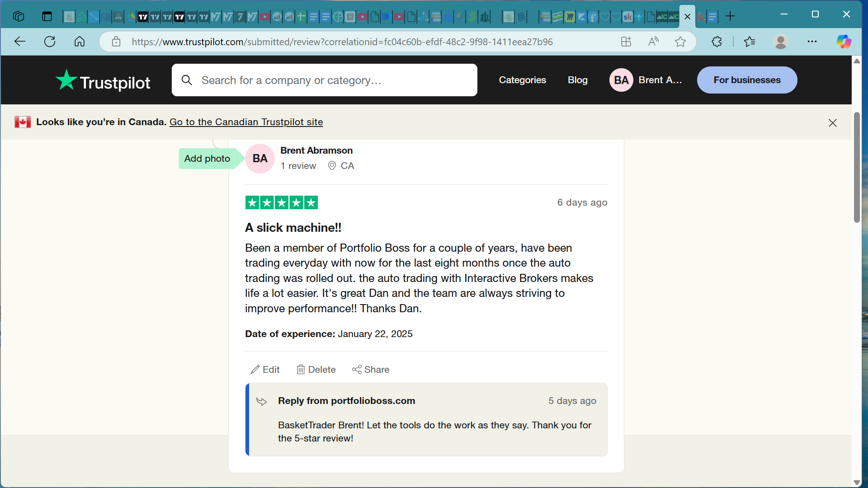Screen dimensions: 868x488
Task: Open browser Settings and more menu
Action: (x=812, y=42)
